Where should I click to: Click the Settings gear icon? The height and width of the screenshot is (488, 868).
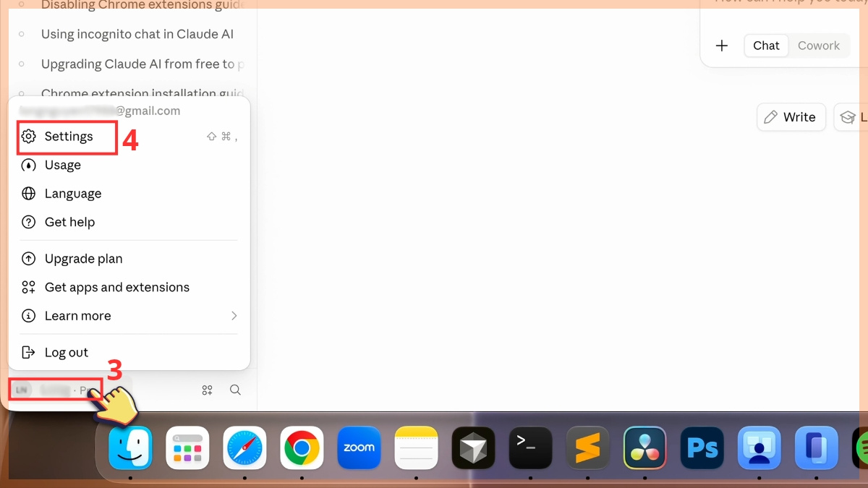click(x=28, y=137)
